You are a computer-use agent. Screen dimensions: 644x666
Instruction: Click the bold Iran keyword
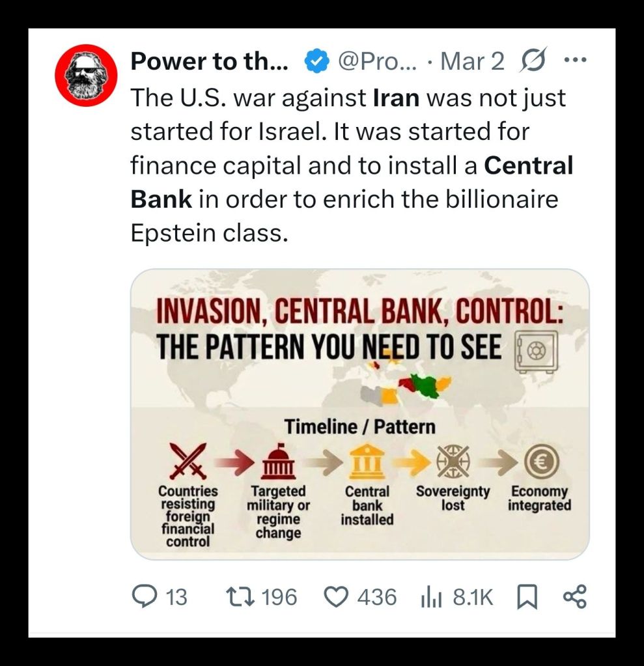(396, 98)
